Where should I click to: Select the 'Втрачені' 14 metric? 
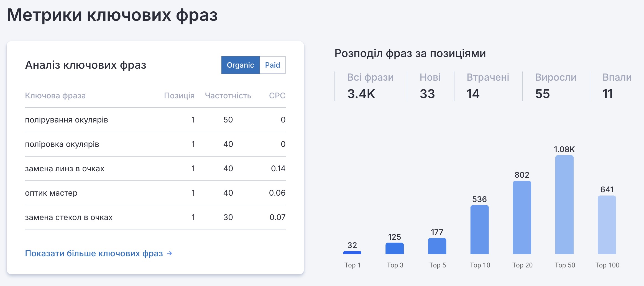click(487, 86)
